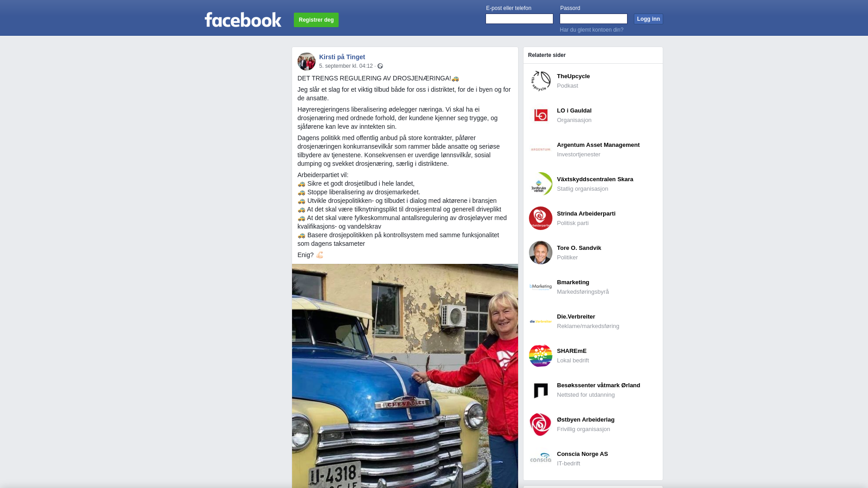The width and height of the screenshot is (868, 488).
Task: Click the Växtskyddscentralen Skara logo
Action: pyautogui.click(x=541, y=184)
